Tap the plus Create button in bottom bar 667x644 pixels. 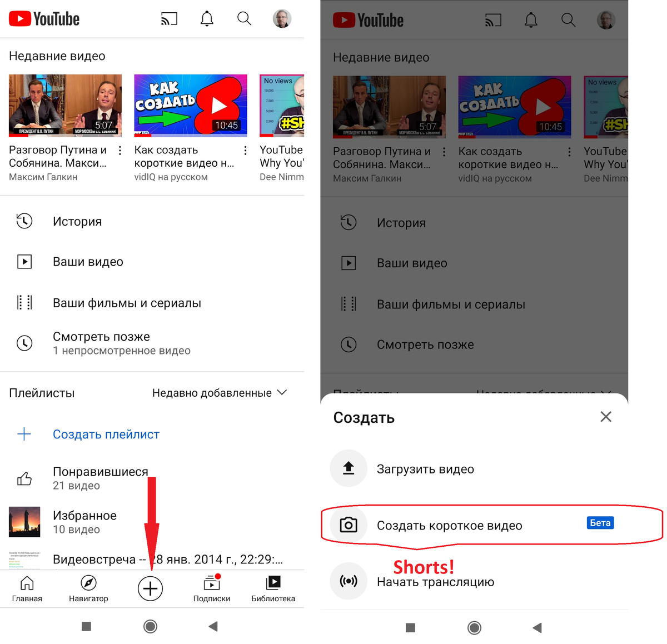(150, 588)
